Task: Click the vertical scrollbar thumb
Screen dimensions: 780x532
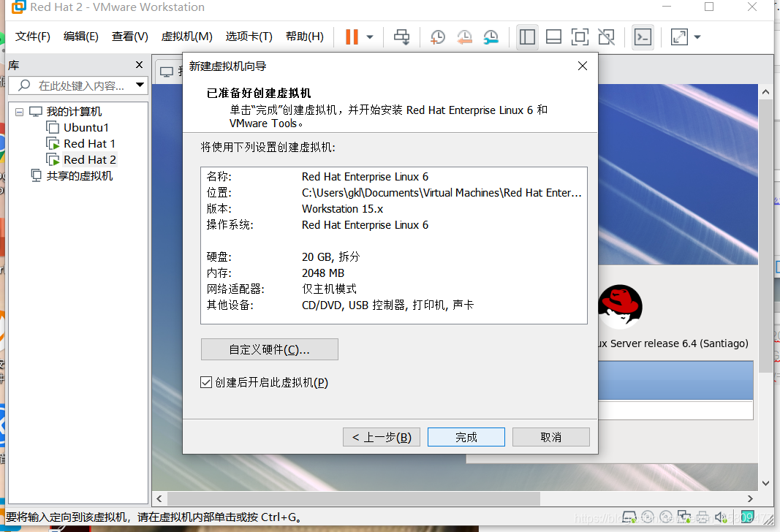Action: coord(765,236)
